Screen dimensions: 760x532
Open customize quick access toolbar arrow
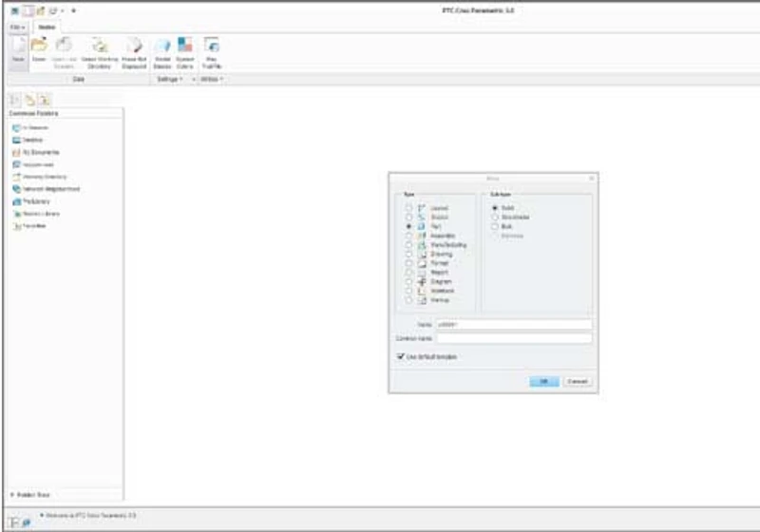tap(74, 10)
